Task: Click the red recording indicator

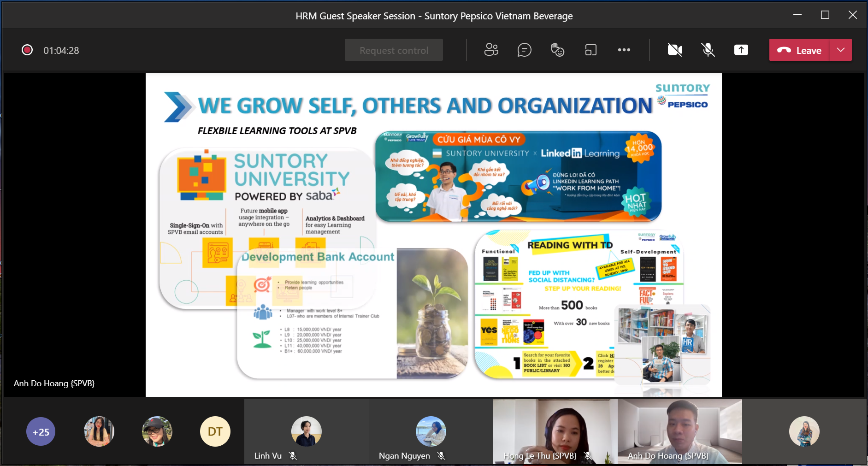Action: 27,50
